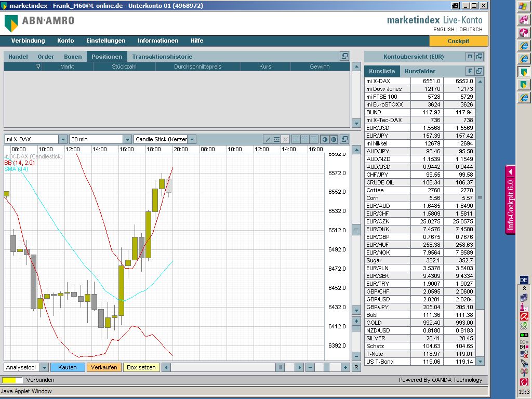This screenshot has height=399, width=532.
Task: Click the pop-out icon in positions panel
Action: point(344,57)
